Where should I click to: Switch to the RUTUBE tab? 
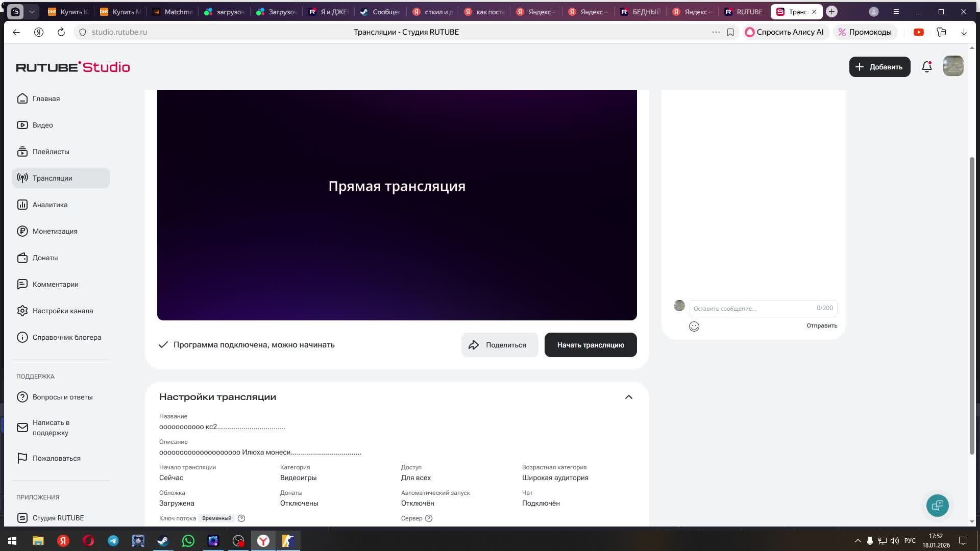pyautogui.click(x=744, y=11)
